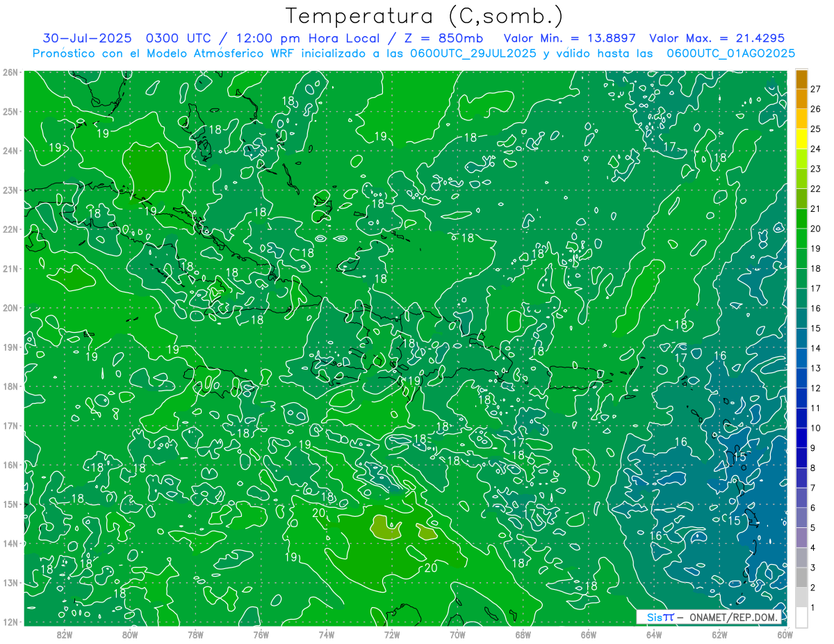The height and width of the screenshot is (644, 834).
Task: Click the "Z = 850mb" level label
Action: pos(443,38)
